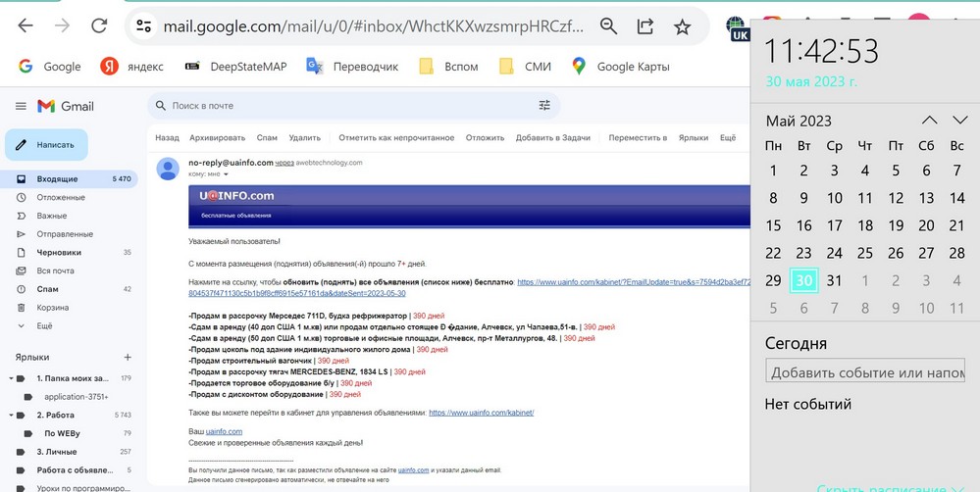The height and width of the screenshot is (492, 980).
Task: Bookmark this page with the star icon
Action: (682, 26)
